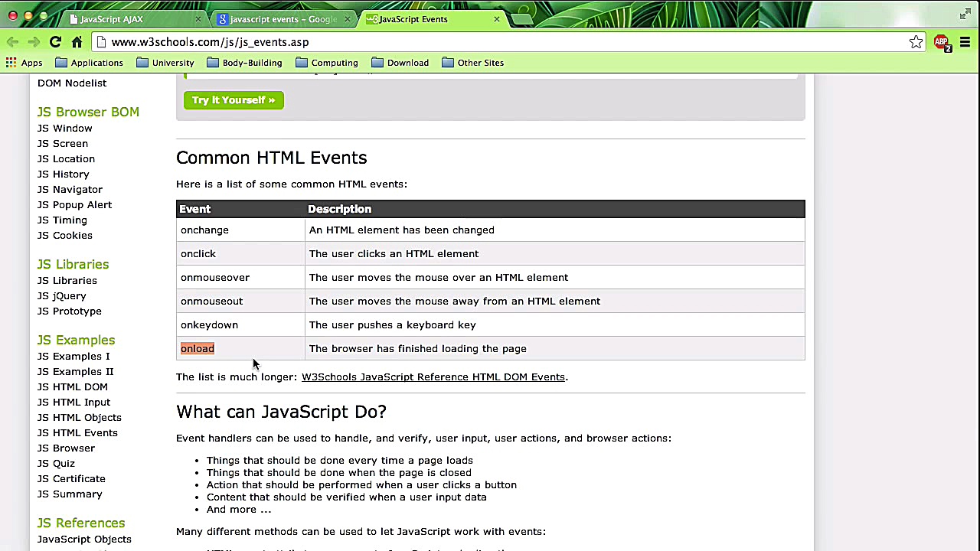The height and width of the screenshot is (551, 980).
Task: Open the Chrome hamburger menu
Action: (965, 42)
